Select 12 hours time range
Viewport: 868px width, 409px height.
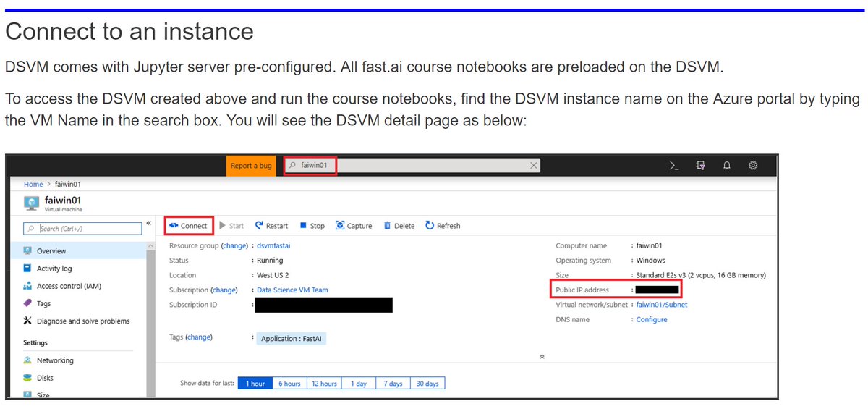tap(323, 384)
